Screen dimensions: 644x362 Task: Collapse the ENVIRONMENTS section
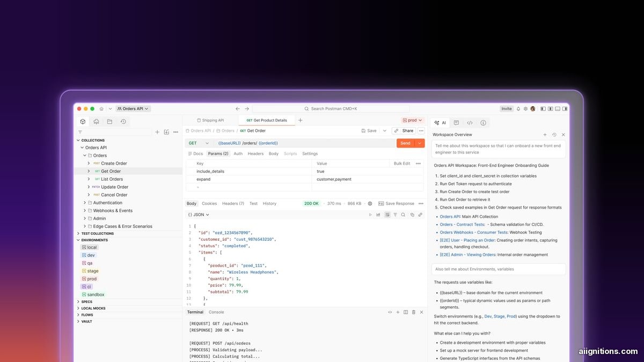coord(78,240)
